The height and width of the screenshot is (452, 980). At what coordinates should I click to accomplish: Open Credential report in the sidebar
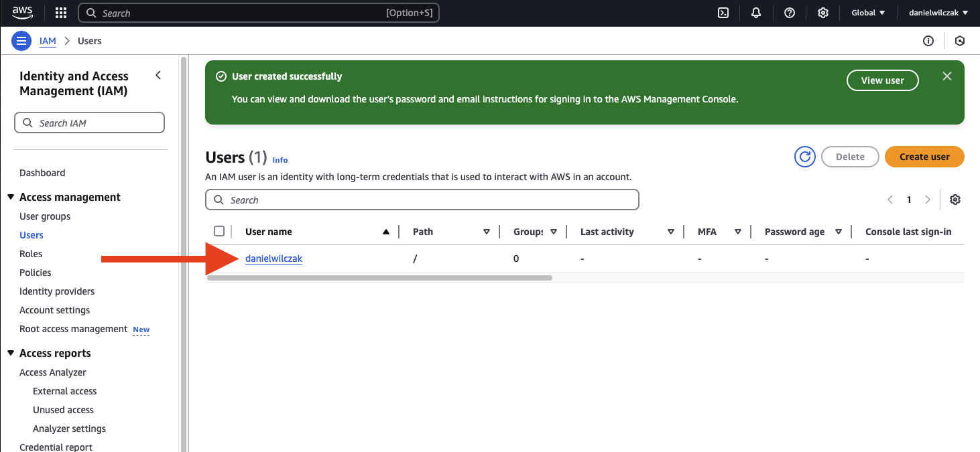coord(56,447)
